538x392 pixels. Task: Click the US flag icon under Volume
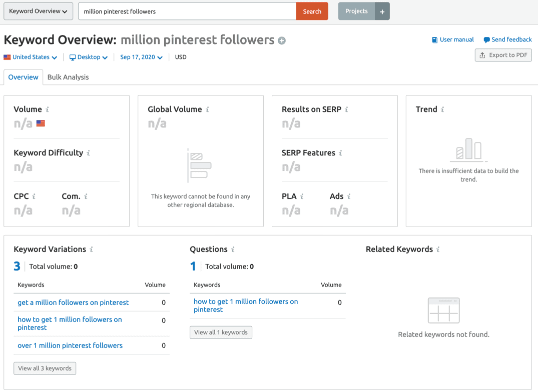41,123
